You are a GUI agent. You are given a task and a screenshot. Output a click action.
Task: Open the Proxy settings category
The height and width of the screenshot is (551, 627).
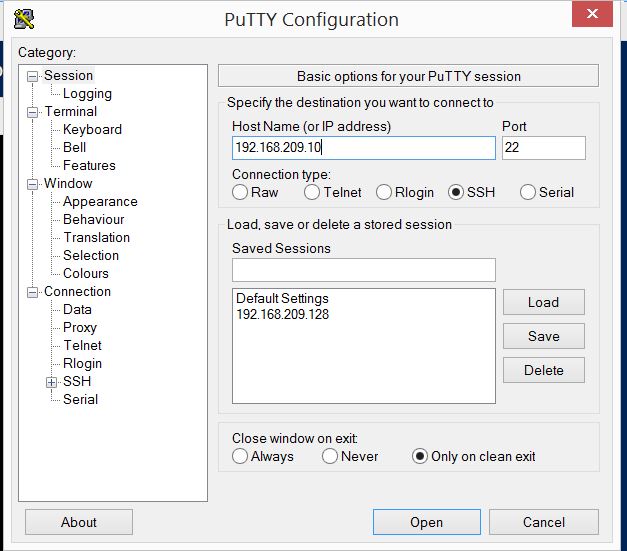80,327
